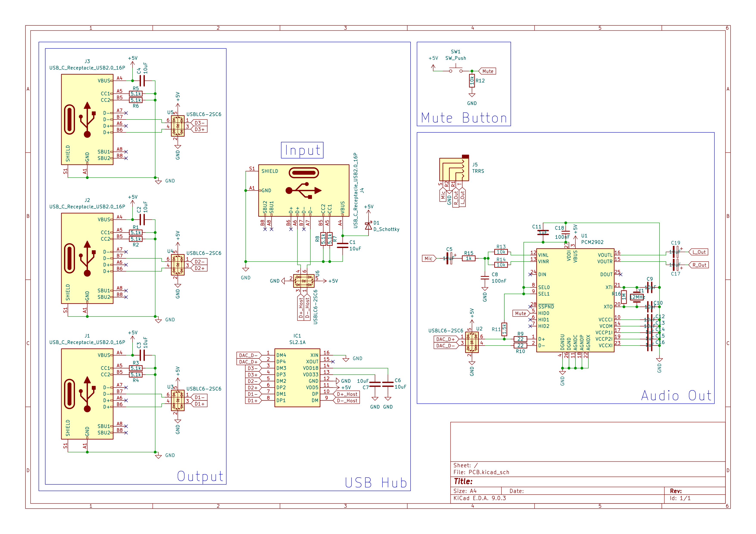Click the D2+ label beside U4
This screenshot has height=534, width=756.
[x=199, y=268]
